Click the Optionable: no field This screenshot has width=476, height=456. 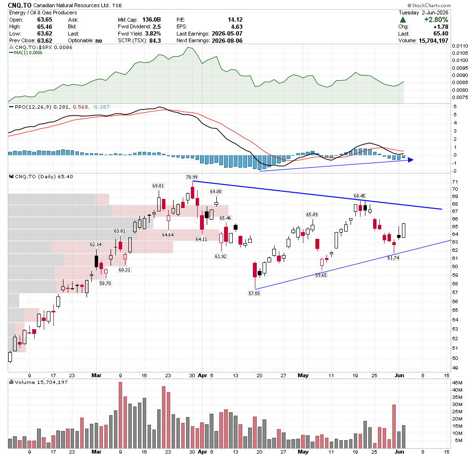click(85, 41)
